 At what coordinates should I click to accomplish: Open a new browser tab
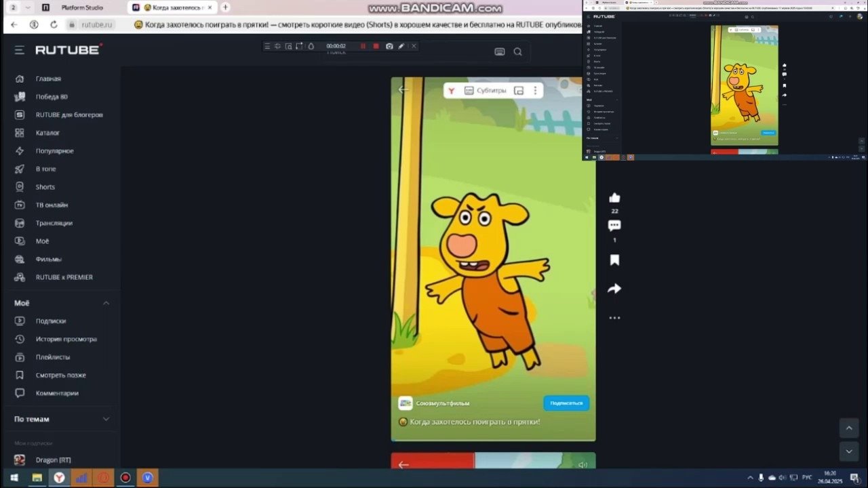point(225,7)
